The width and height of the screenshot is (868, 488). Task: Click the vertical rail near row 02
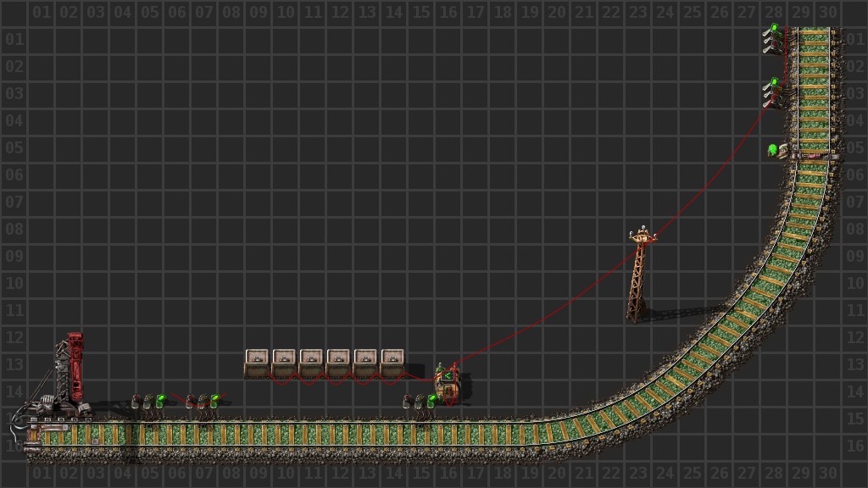click(814, 66)
